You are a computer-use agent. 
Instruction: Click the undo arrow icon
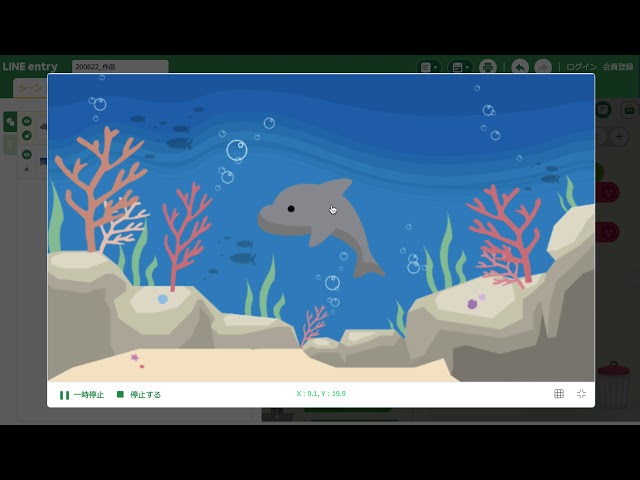point(520,67)
